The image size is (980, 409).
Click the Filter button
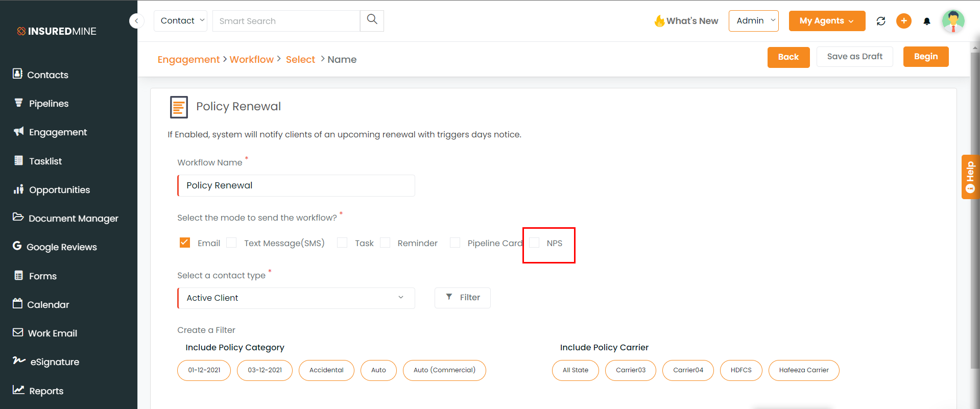pos(462,298)
